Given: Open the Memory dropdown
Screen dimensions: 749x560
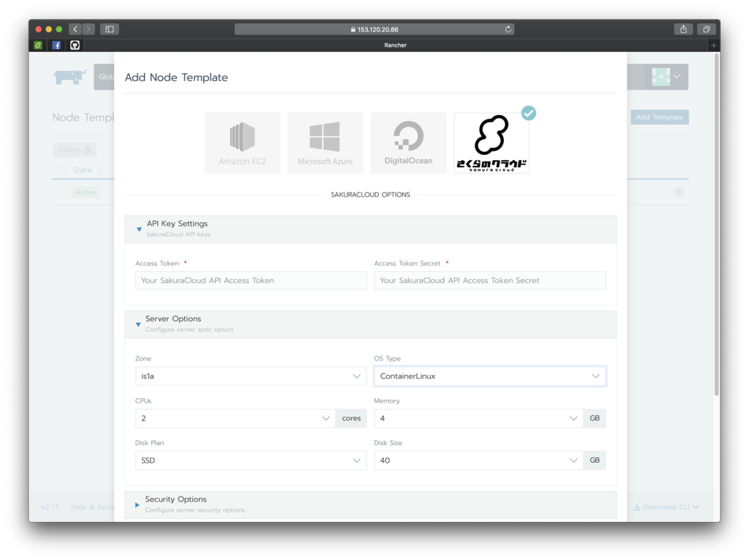Looking at the screenshot, I should 478,418.
